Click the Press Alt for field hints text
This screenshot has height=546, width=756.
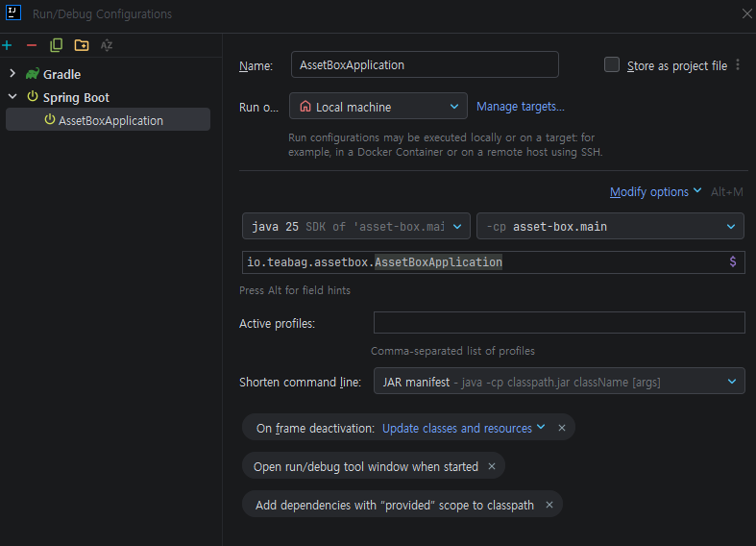295,290
